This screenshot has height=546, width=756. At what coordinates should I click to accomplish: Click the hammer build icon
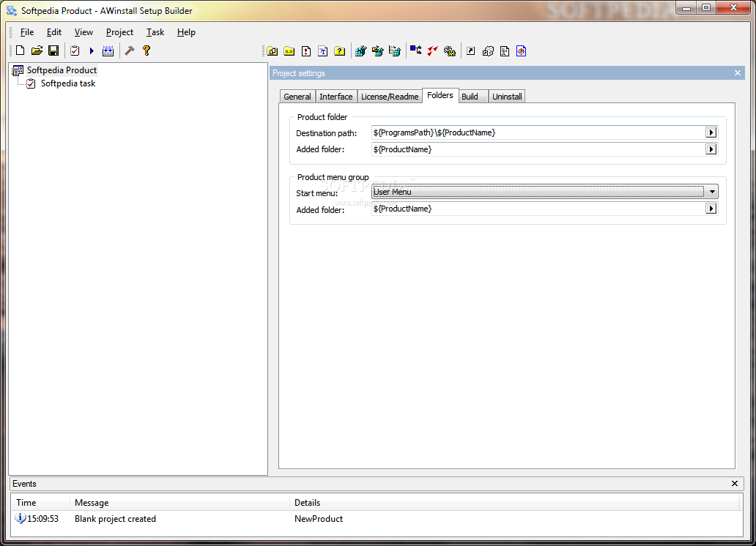[x=130, y=50]
